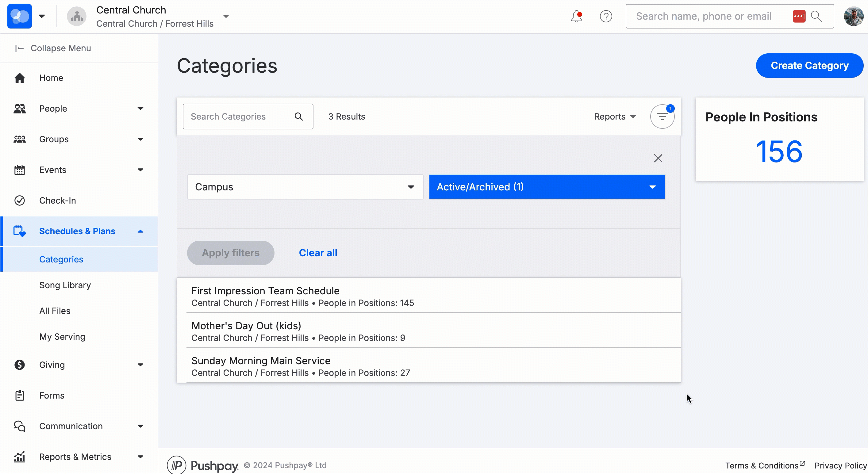Click the magnifier in the top search bar
The image size is (868, 474).
tap(816, 16)
